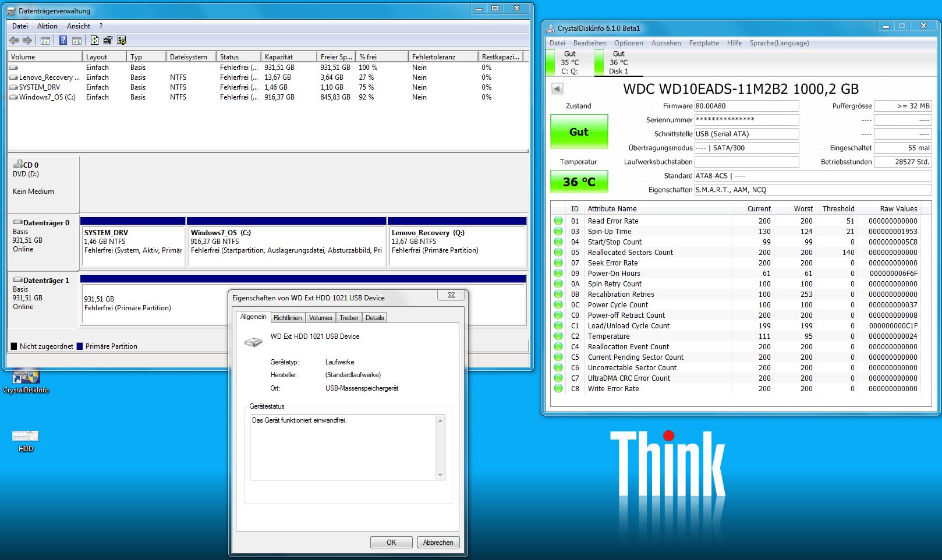Click the green Gut health status button
Image resolution: width=942 pixels, height=560 pixels.
click(x=579, y=132)
